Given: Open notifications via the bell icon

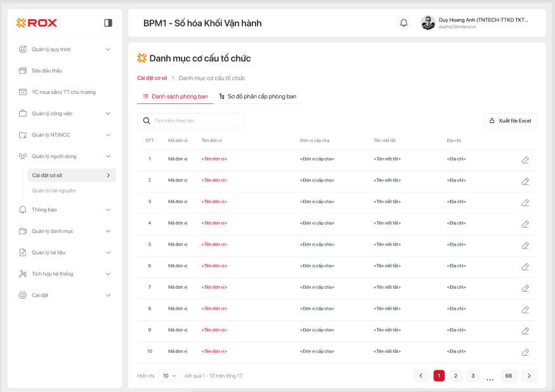Looking at the screenshot, I should (x=403, y=23).
